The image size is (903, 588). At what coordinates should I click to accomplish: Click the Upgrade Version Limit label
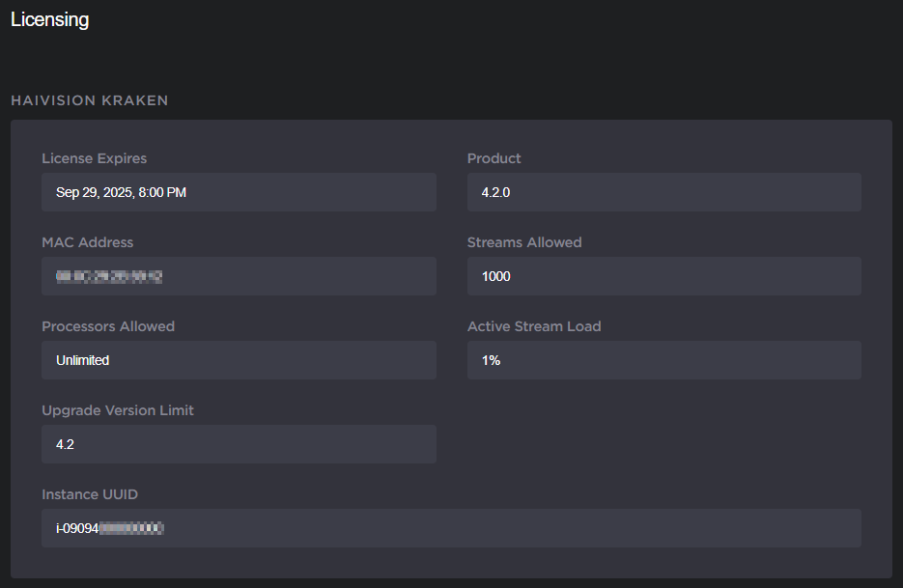coord(118,410)
